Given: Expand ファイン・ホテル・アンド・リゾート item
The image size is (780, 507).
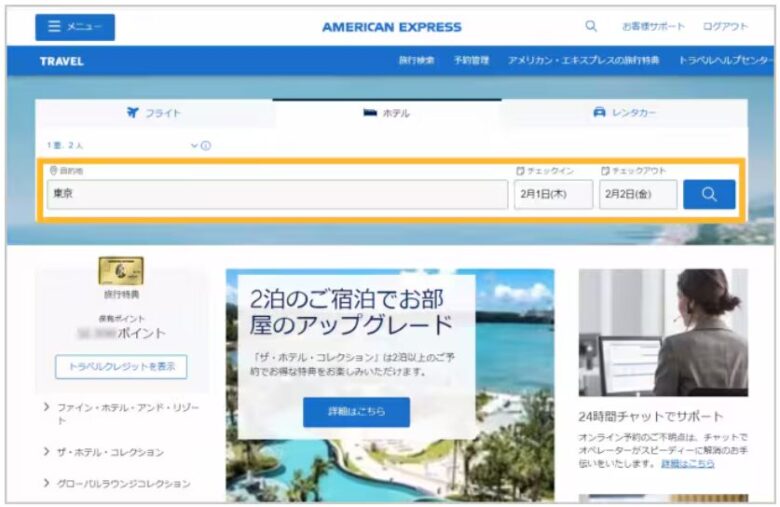Looking at the screenshot, I should click(122, 413).
